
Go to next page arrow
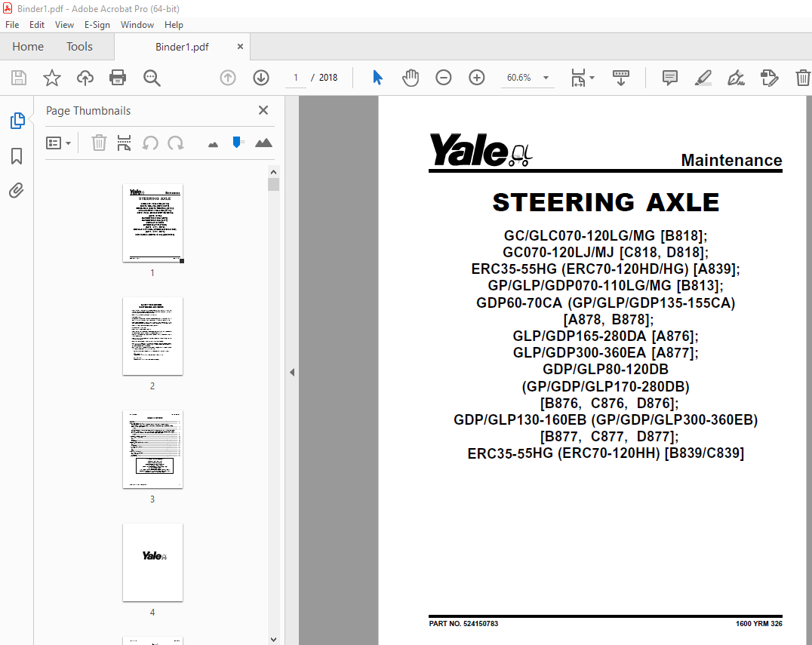261,78
